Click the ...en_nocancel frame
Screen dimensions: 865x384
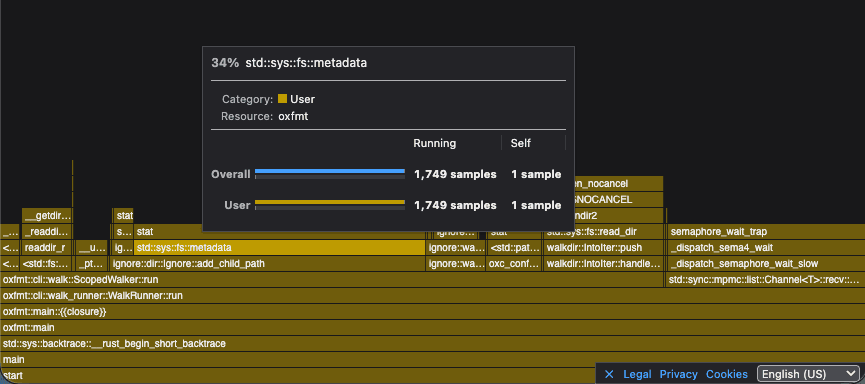(618, 184)
